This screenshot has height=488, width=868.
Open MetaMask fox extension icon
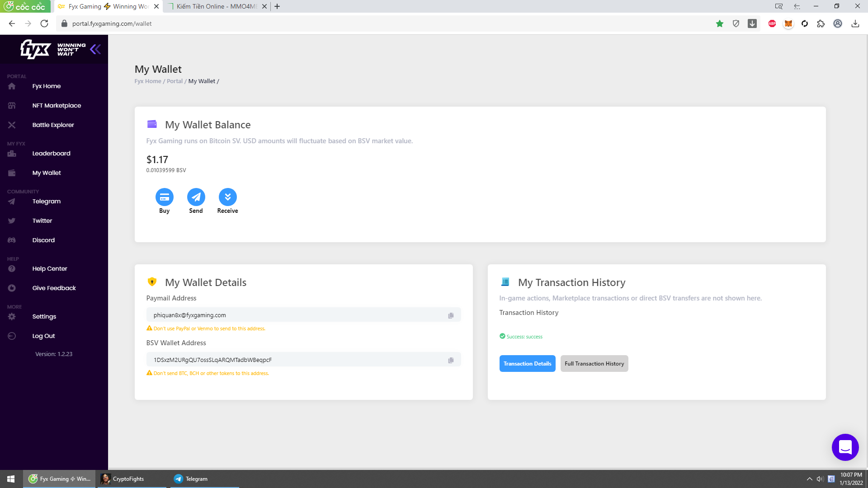(x=788, y=23)
